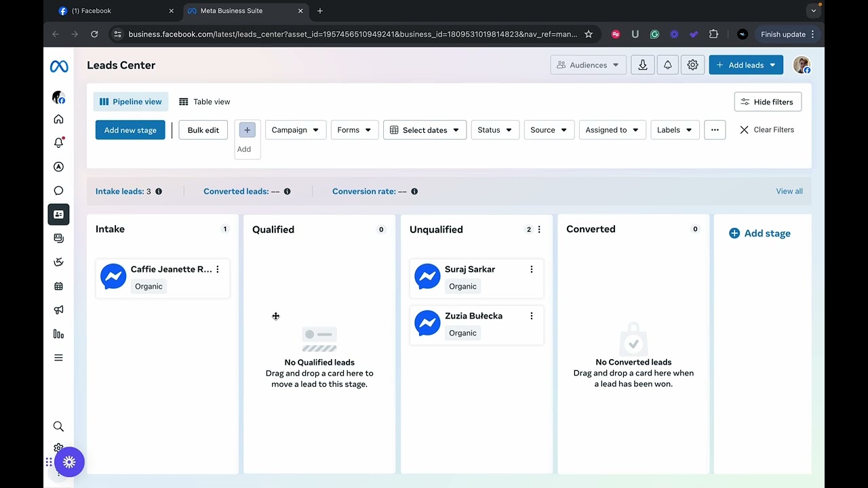Click the View all link
The image size is (868, 488).
pyautogui.click(x=789, y=191)
